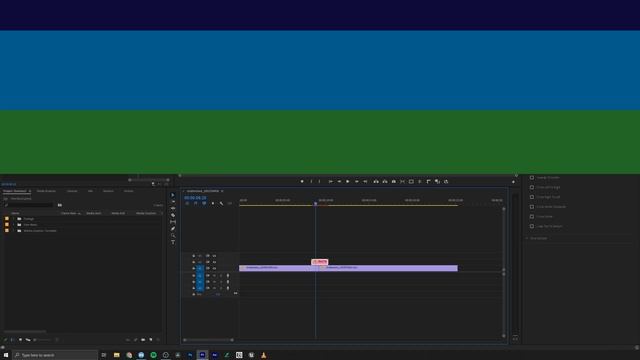The image size is (640, 360).
Task: Toggle V3 track output eye icon
Action: click(x=214, y=256)
